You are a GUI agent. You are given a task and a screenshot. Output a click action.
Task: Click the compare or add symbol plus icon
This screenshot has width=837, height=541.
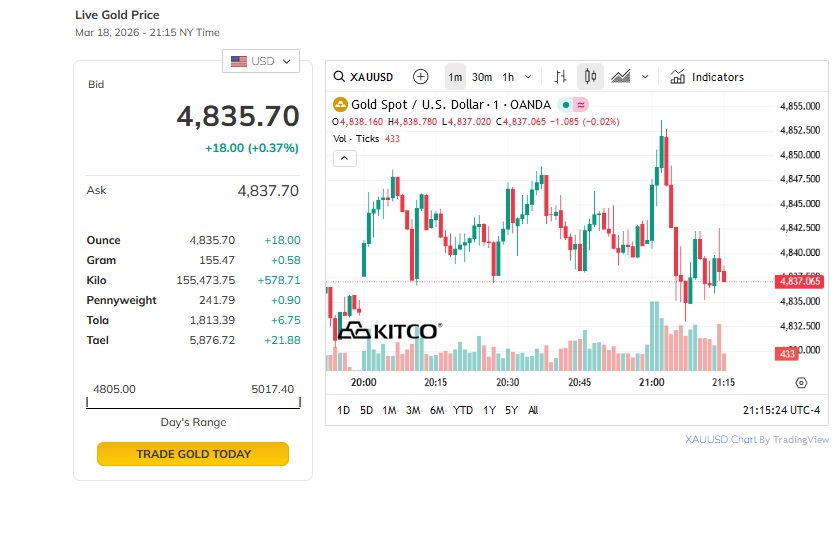(x=420, y=77)
